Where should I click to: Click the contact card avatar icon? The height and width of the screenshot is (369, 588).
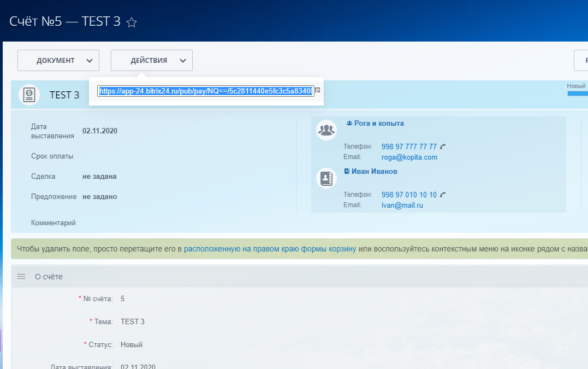click(x=326, y=178)
